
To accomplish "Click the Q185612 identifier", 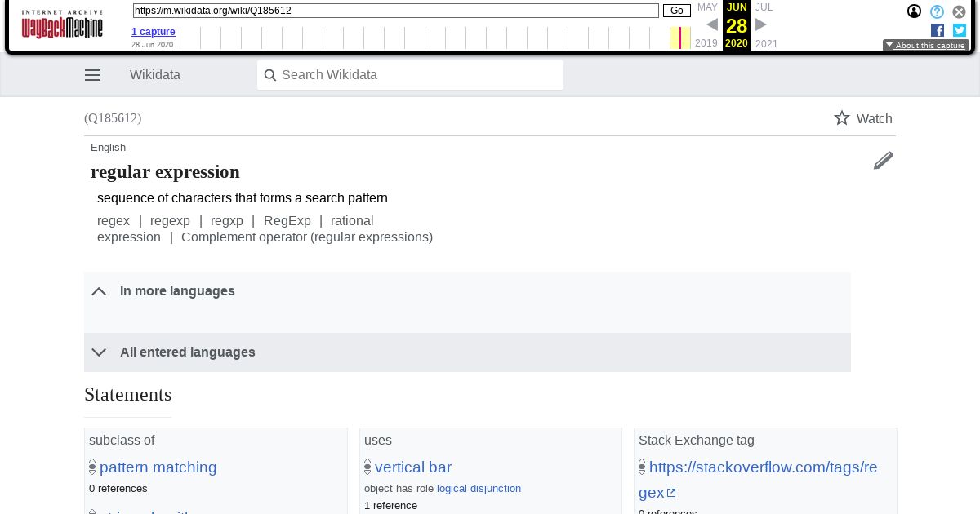I will (x=113, y=118).
